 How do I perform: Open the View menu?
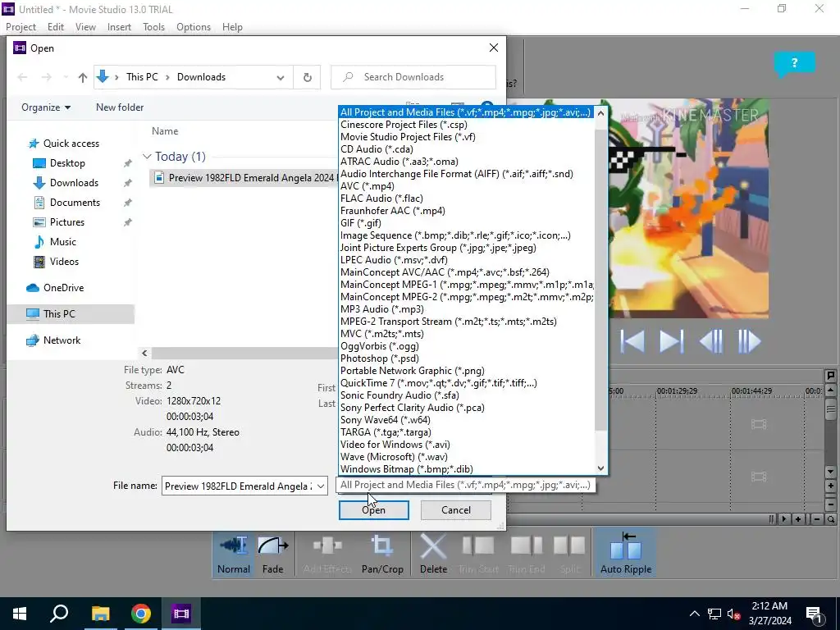pyautogui.click(x=85, y=27)
